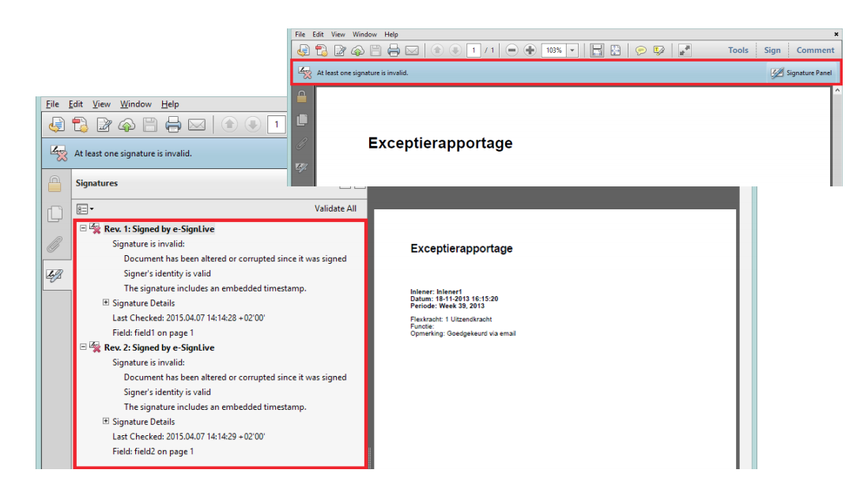
Task: Open the Tools pane
Action: (x=738, y=50)
